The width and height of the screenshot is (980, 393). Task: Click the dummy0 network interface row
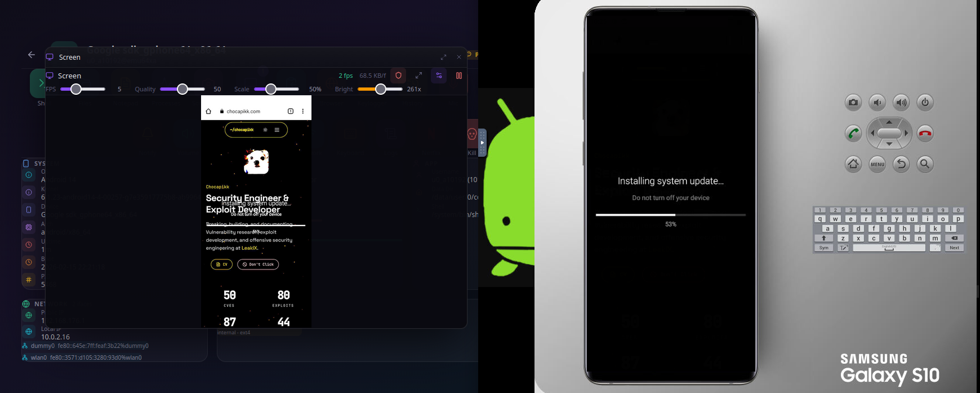[86, 346]
